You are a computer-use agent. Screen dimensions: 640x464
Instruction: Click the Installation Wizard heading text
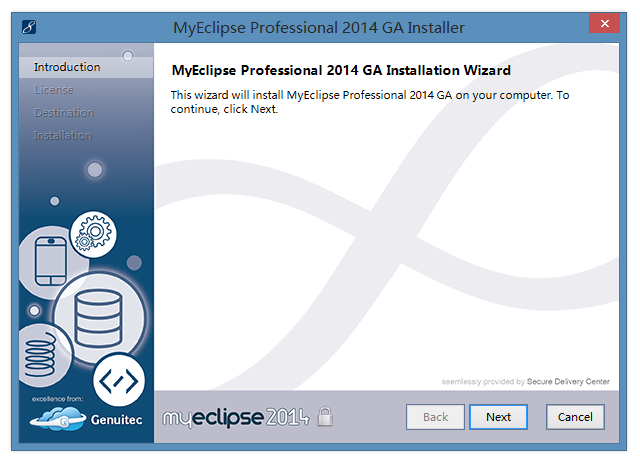point(341,70)
